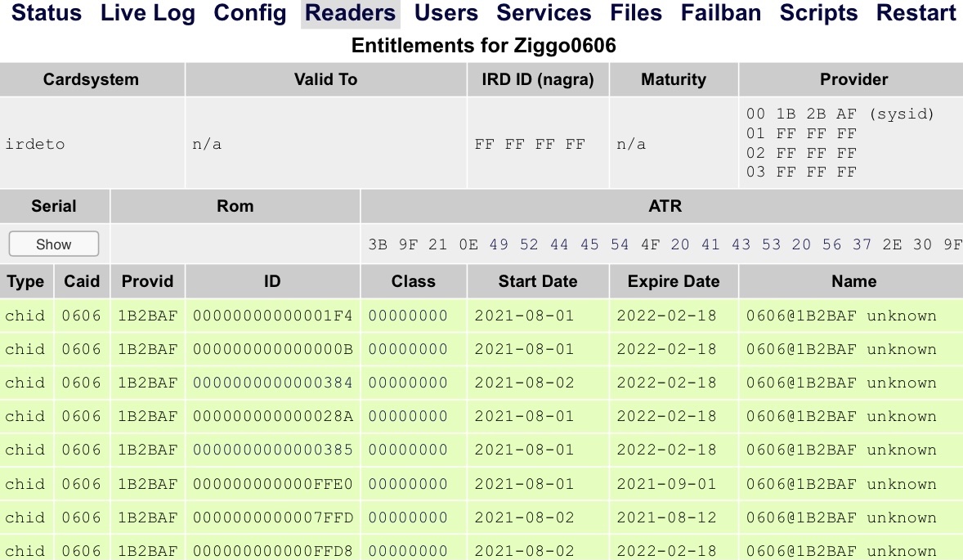963x560 pixels.
Task: Click the Provid column header
Action: 147,281
